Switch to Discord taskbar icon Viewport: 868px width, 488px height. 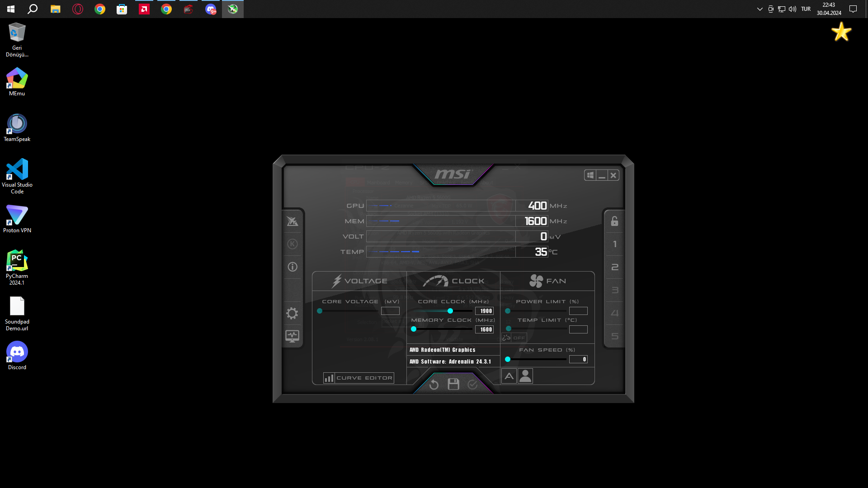click(211, 9)
